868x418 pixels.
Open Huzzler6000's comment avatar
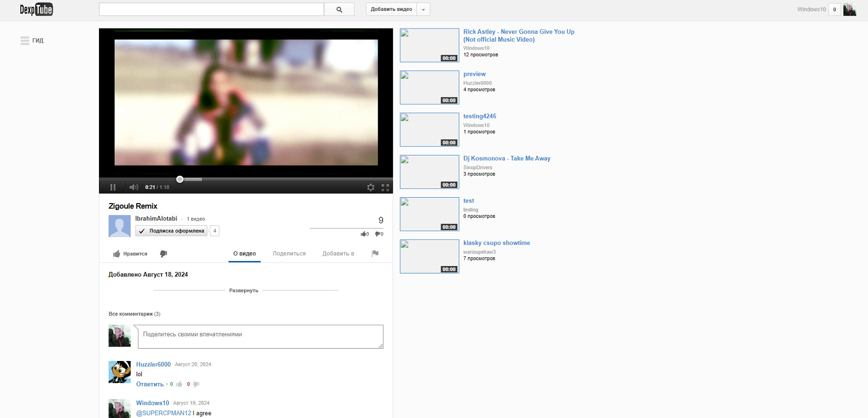click(x=120, y=372)
